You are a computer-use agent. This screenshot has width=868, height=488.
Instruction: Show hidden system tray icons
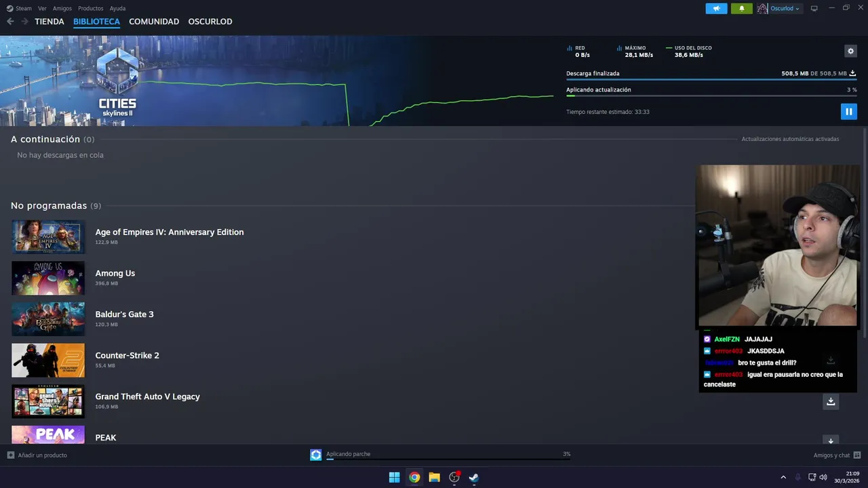point(783,477)
